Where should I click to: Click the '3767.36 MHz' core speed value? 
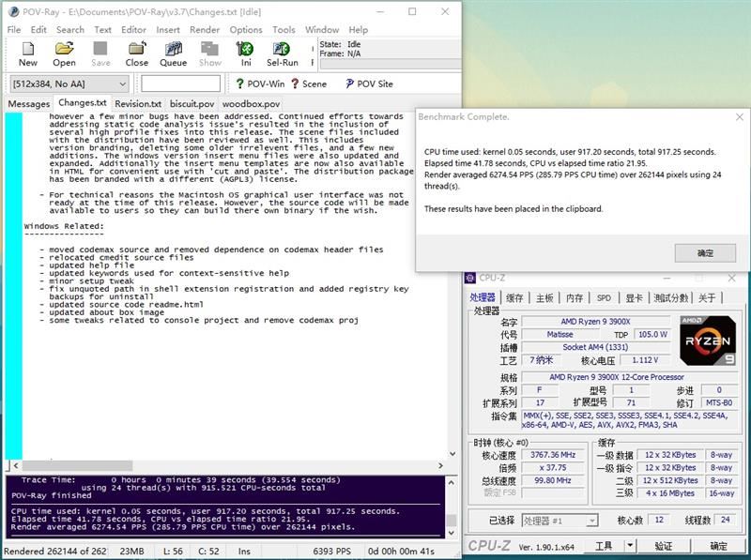coord(553,455)
